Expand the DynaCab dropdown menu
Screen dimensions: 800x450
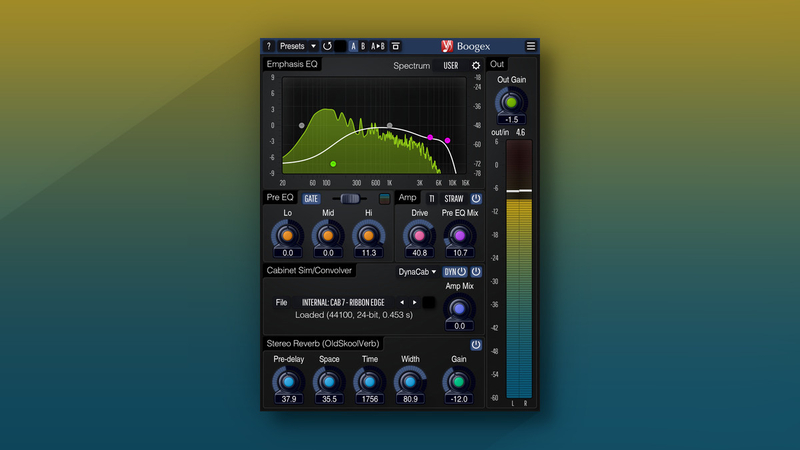coord(418,271)
